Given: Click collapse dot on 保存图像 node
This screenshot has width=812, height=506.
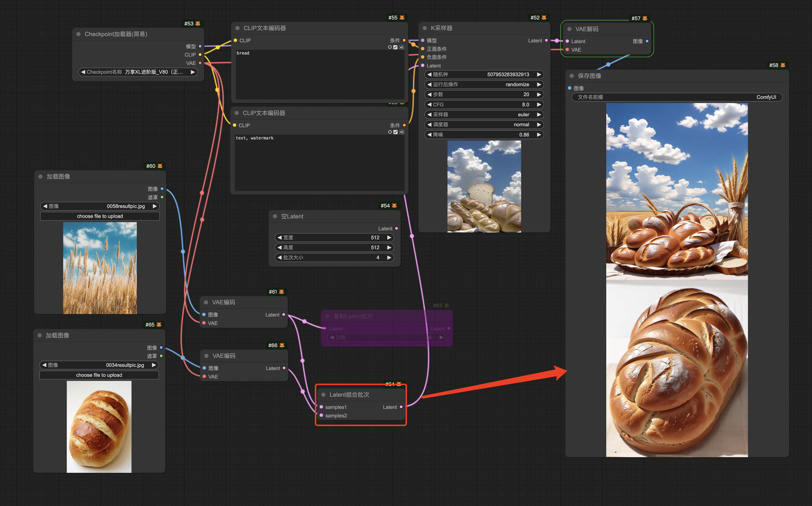Looking at the screenshot, I should (572, 76).
